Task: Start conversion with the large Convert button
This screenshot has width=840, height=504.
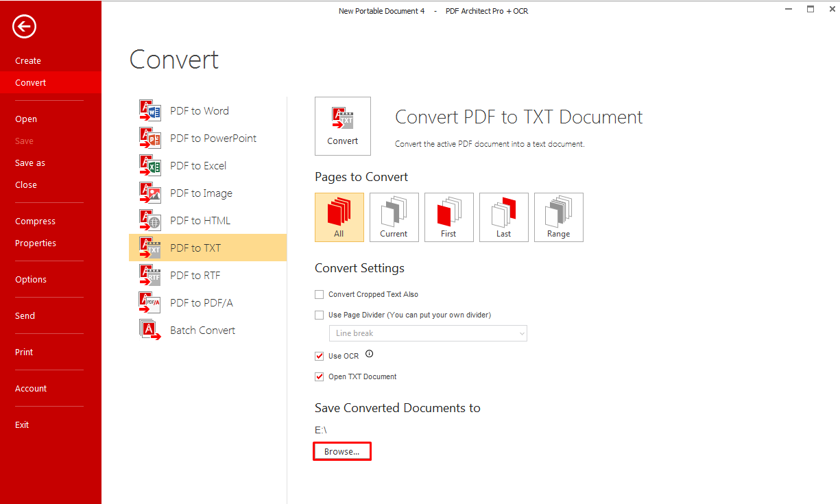Action: click(x=343, y=125)
